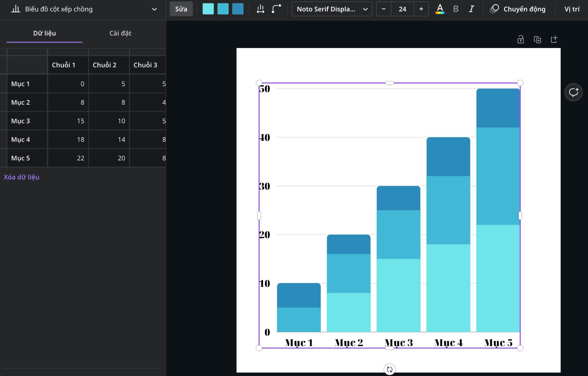
Task: Select the Mục 1 row label cell
Action: (27, 84)
